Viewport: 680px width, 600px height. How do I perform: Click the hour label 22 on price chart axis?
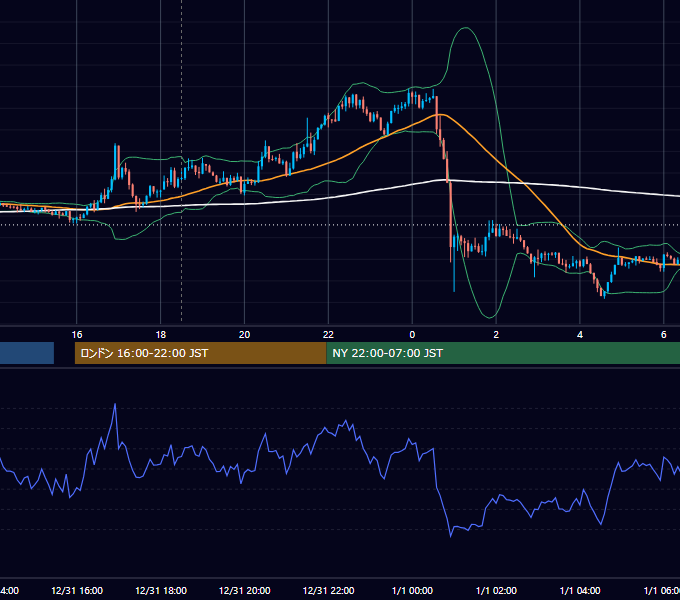(328, 335)
